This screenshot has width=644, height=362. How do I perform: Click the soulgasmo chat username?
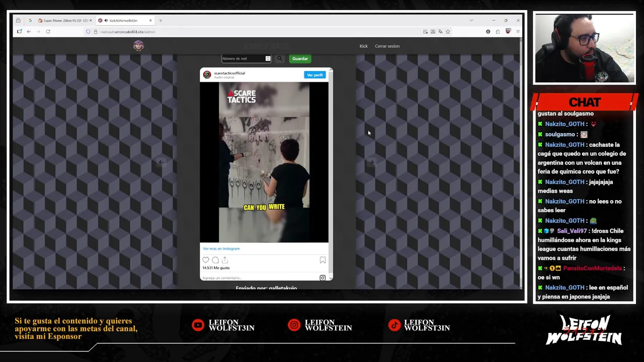[x=559, y=135]
